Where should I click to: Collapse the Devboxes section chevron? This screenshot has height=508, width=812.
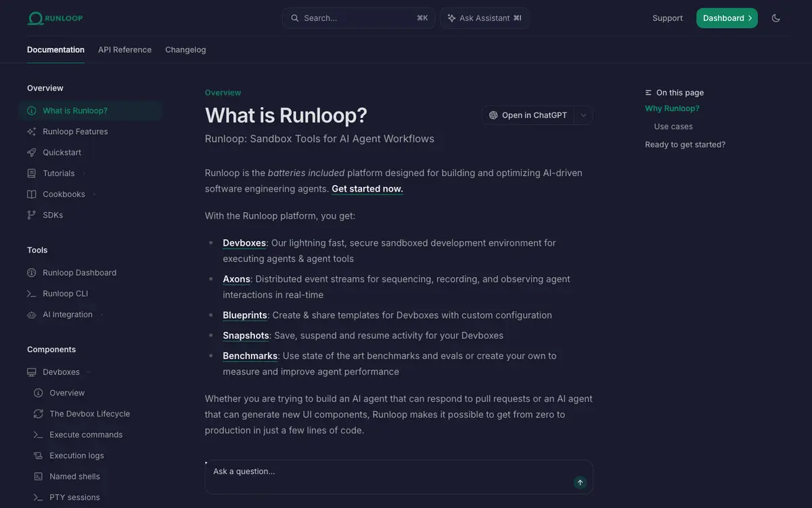(x=89, y=373)
